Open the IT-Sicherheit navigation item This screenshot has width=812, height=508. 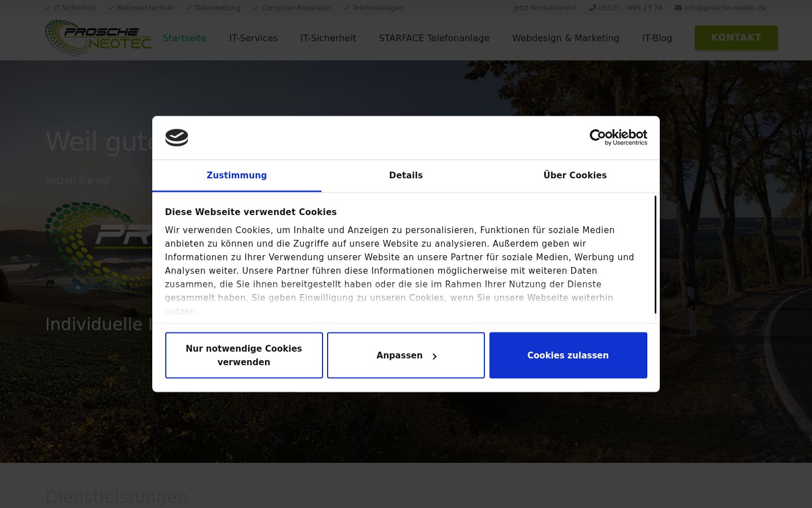(328, 38)
